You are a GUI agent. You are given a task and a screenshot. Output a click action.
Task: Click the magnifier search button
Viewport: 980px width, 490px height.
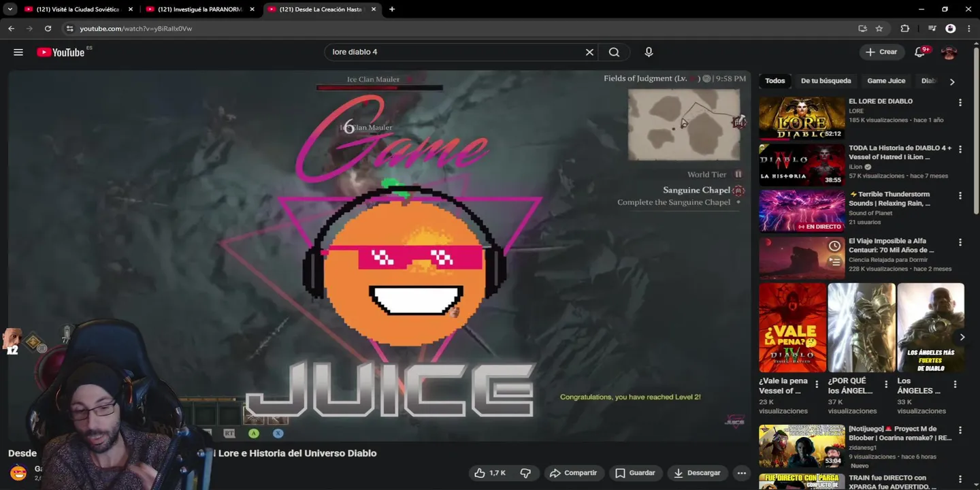[614, 52]
